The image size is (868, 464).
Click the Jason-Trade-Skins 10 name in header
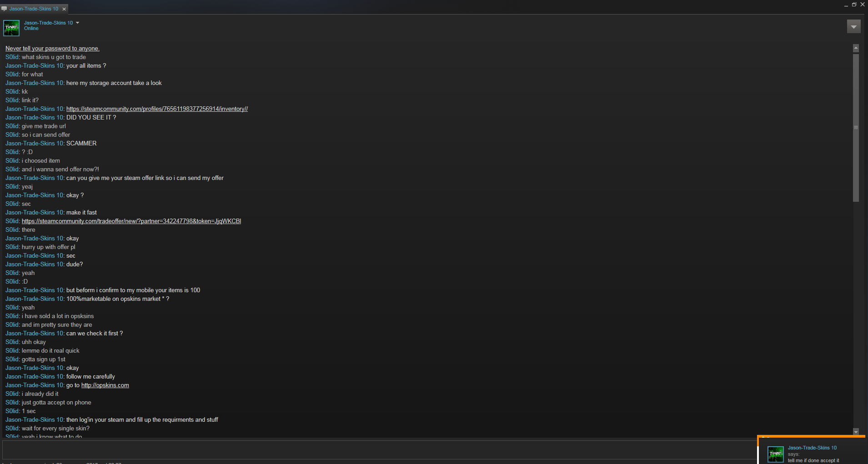coord(48,23)
